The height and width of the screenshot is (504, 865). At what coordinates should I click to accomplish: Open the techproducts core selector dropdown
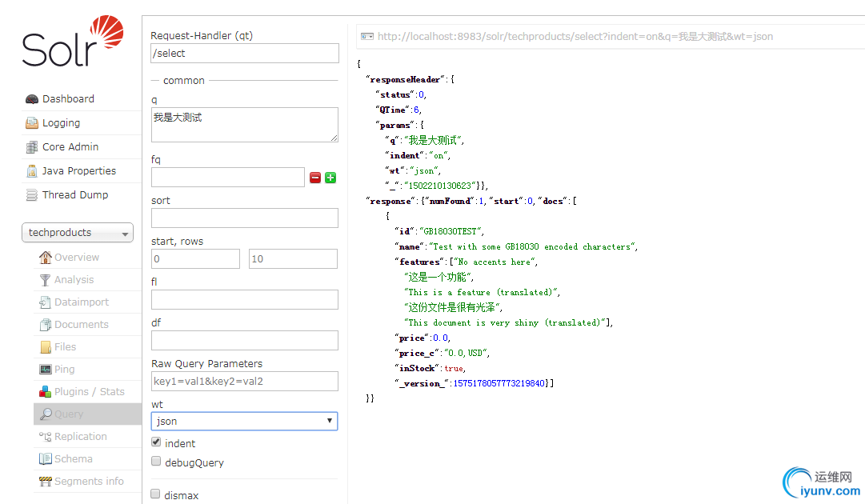tap(78, 233)
